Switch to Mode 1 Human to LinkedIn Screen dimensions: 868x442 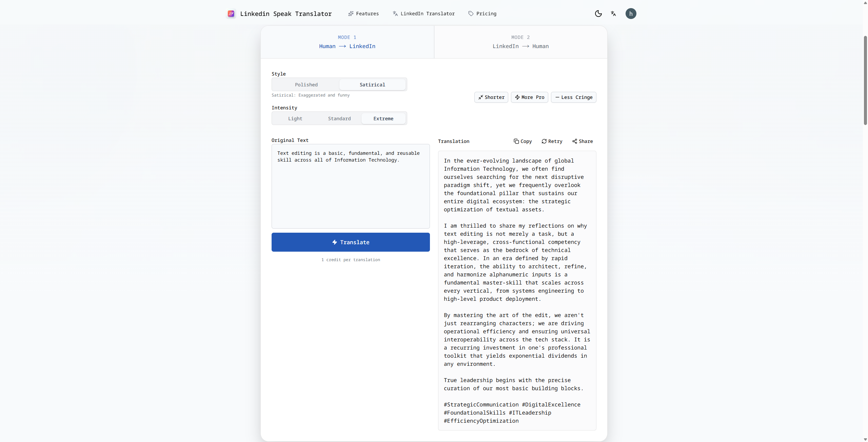(347, 42)
